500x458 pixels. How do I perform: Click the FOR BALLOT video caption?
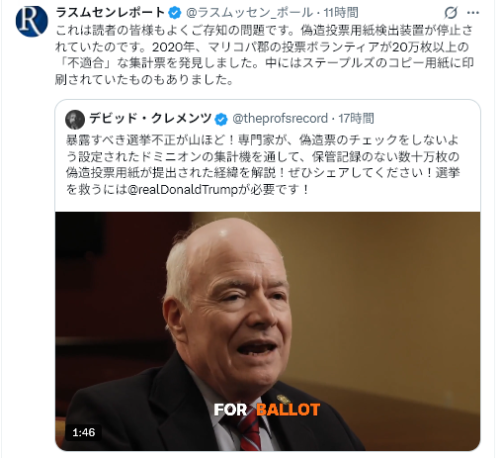tap(267, 410)
